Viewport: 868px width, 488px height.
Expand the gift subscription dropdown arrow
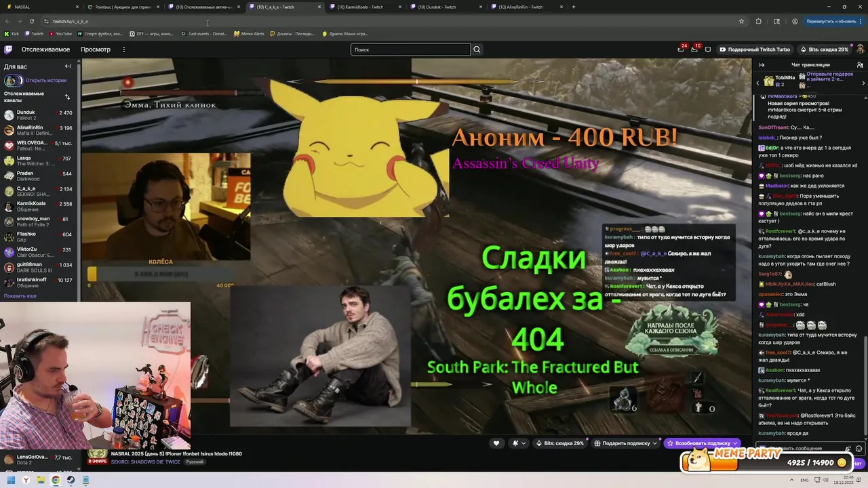(x=654, y=443)
